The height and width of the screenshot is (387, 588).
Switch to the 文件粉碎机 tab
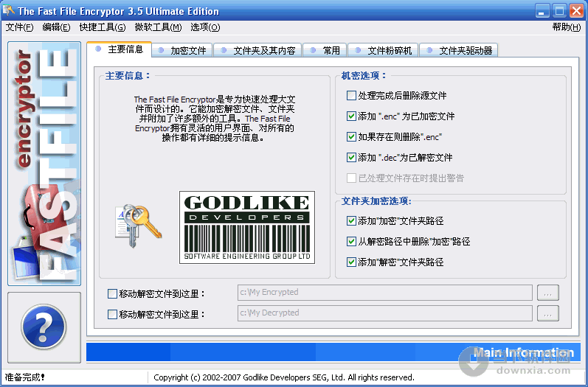pyautogui.click(x=383, y=50)
